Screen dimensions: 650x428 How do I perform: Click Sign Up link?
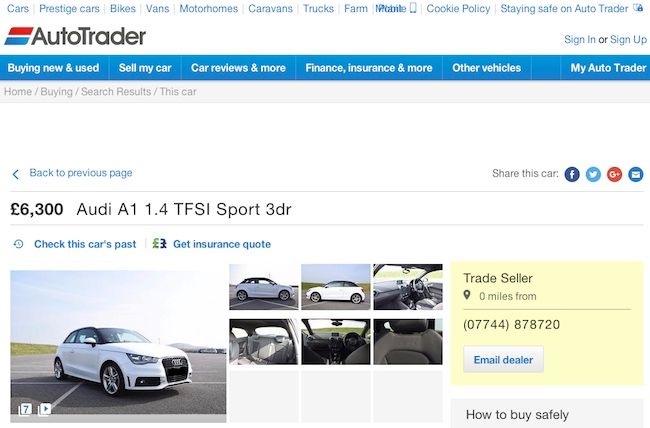pos(628,39)
